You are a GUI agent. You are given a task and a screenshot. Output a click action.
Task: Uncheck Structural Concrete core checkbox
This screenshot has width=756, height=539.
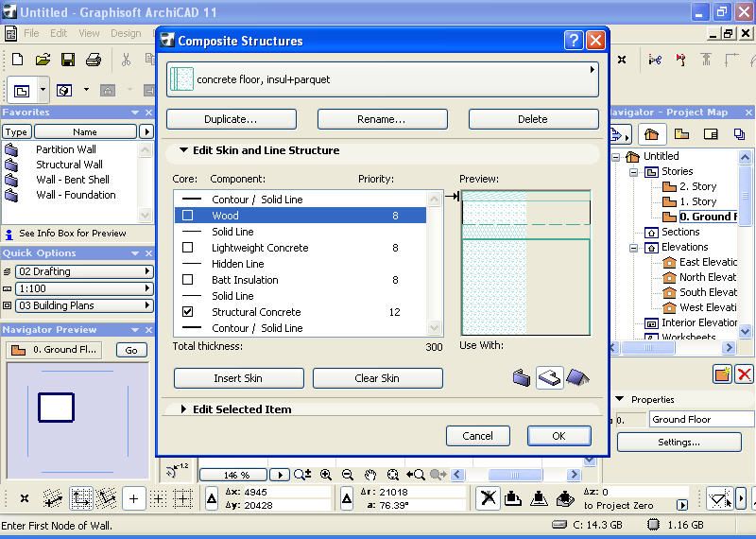click(x=187, y=312)
